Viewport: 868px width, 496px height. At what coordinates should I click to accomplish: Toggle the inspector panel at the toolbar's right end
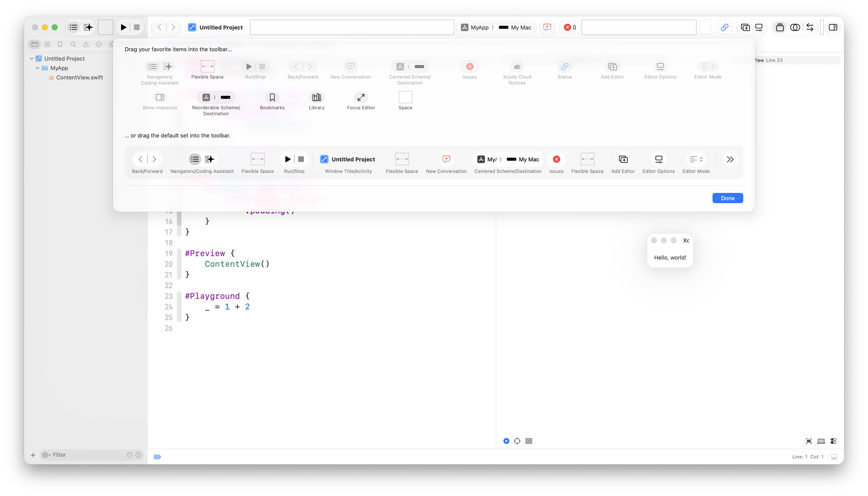tap(833, 27)
